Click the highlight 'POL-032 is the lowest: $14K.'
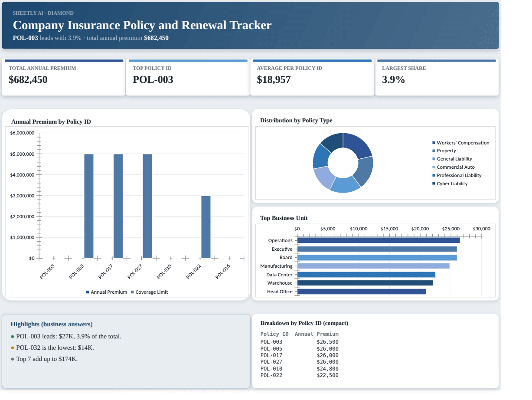 (55, 348)
